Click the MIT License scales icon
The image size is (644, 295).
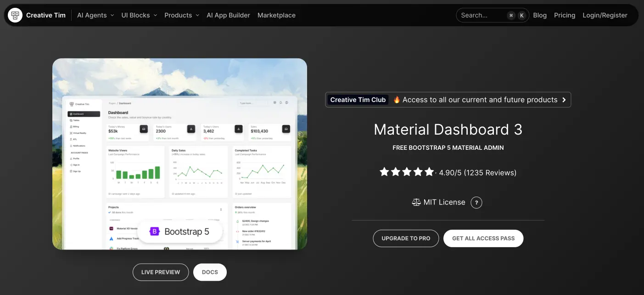pos(416,202)
